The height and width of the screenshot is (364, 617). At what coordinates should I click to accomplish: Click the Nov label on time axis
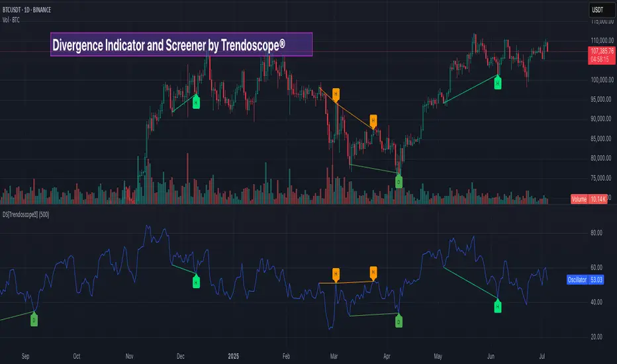click(130, 356)
